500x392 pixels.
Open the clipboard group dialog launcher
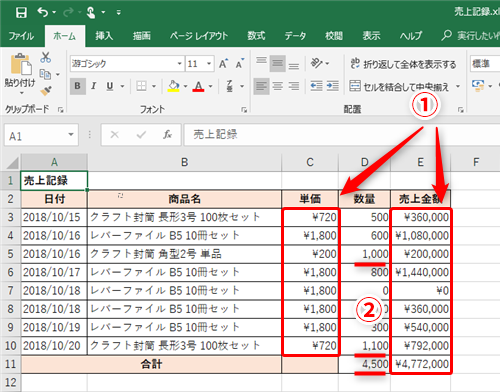point(60,109)
